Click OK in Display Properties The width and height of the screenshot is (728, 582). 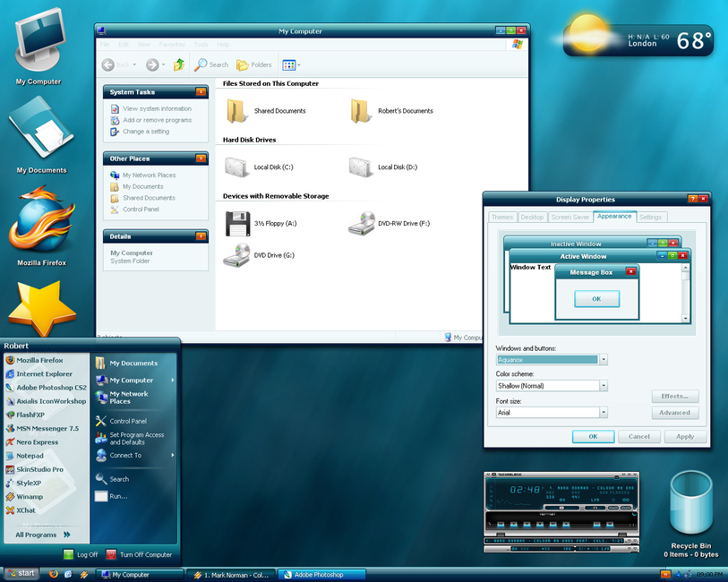(594, 437)
